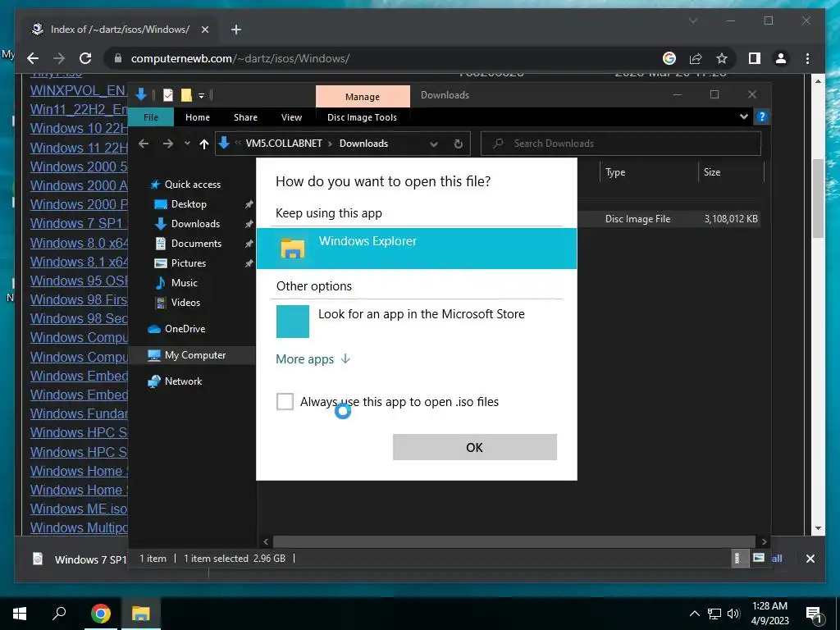
Task: Click quick access toolbar new folder icon
Action: (x=186, y=95)
